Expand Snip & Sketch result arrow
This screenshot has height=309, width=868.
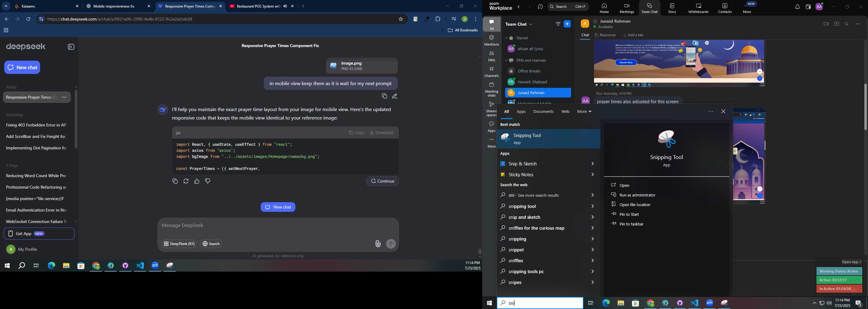click(x=592, y=164)
